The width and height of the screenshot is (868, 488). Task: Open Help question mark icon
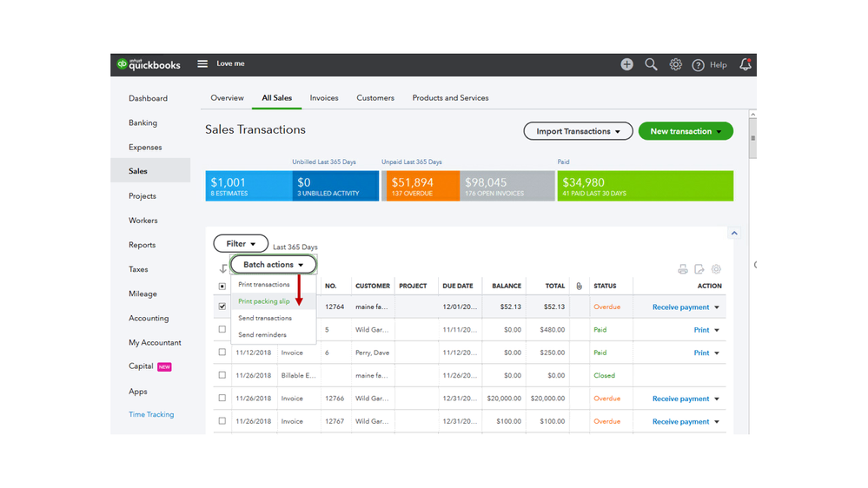click(x=698, y=65)
